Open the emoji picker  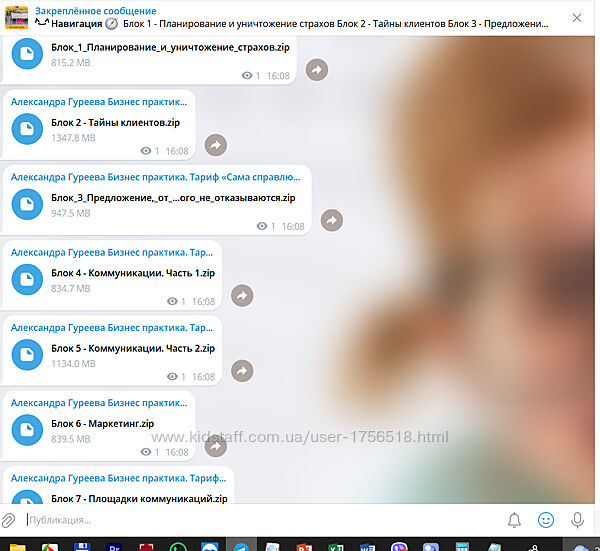(x=546, y=520)
